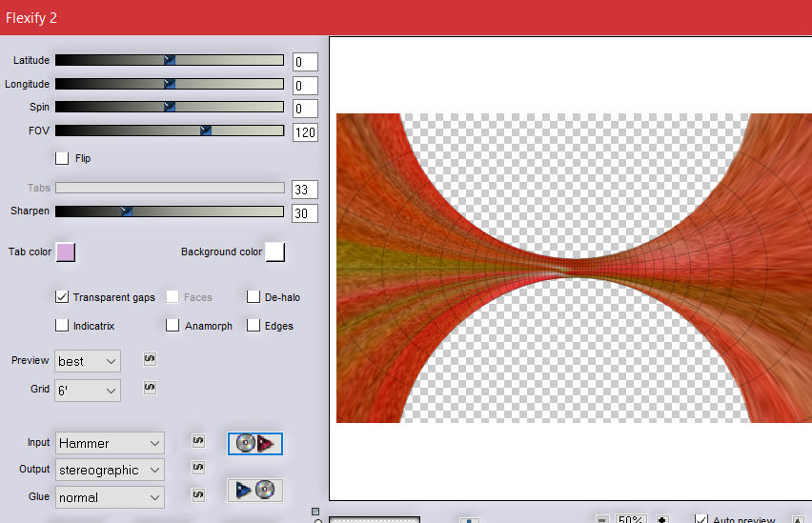Screen dimensions: 812x523
Task: Open the Preview quality dropdown
Action: click(88, 361)
